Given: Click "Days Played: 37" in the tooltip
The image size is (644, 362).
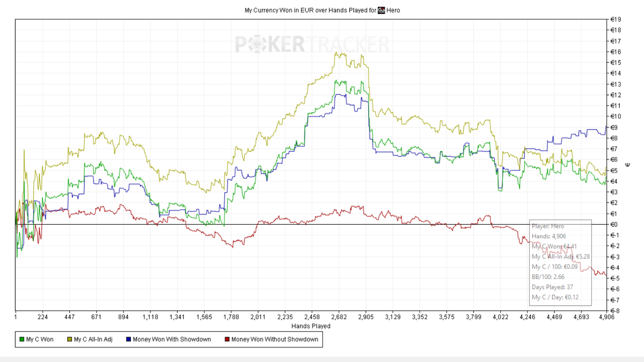Looking at the screenshot, I should point(552,287).
